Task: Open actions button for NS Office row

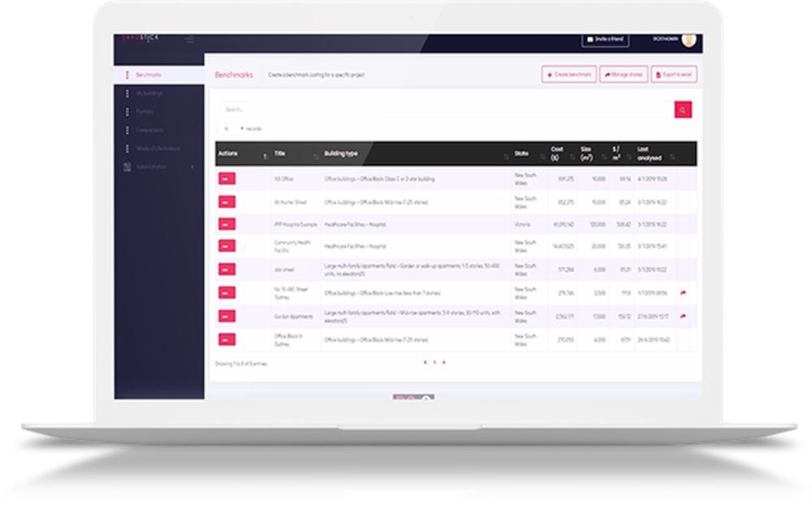Action: 227,179
